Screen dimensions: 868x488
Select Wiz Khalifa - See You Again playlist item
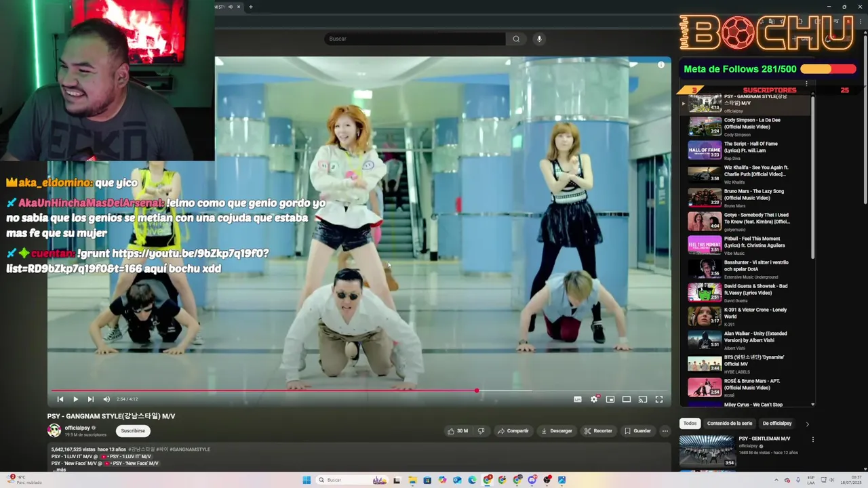tap(745, 174)
